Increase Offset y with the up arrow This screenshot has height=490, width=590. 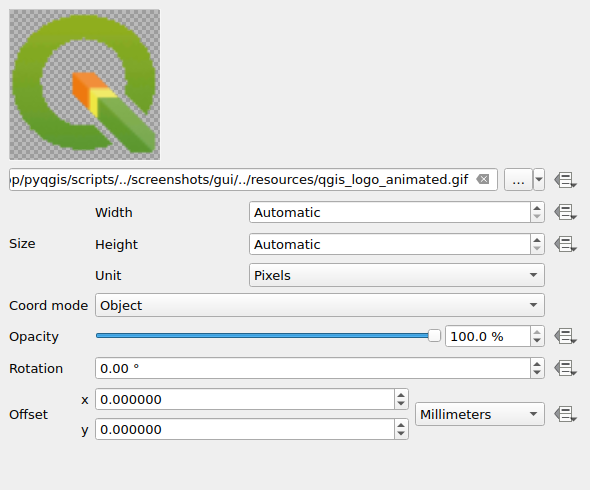pyautogui.click(x=401, y=425)
